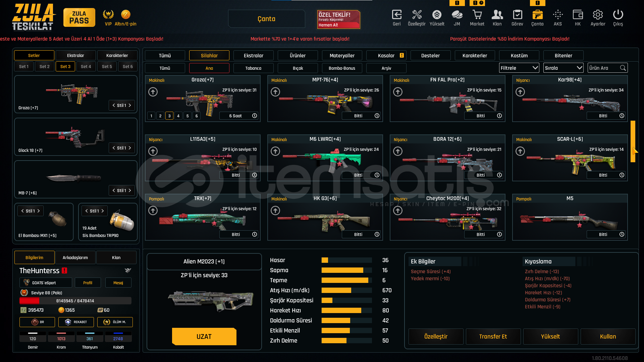644x362 pixels.
Task: Click the Çıkış power icon
Action: tap(618, 15)
